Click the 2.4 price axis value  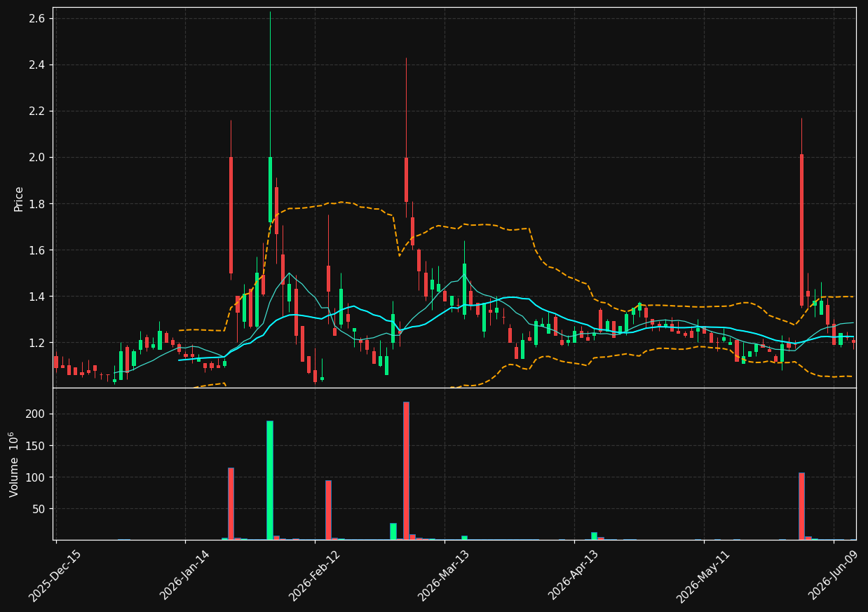coord(38,64)
